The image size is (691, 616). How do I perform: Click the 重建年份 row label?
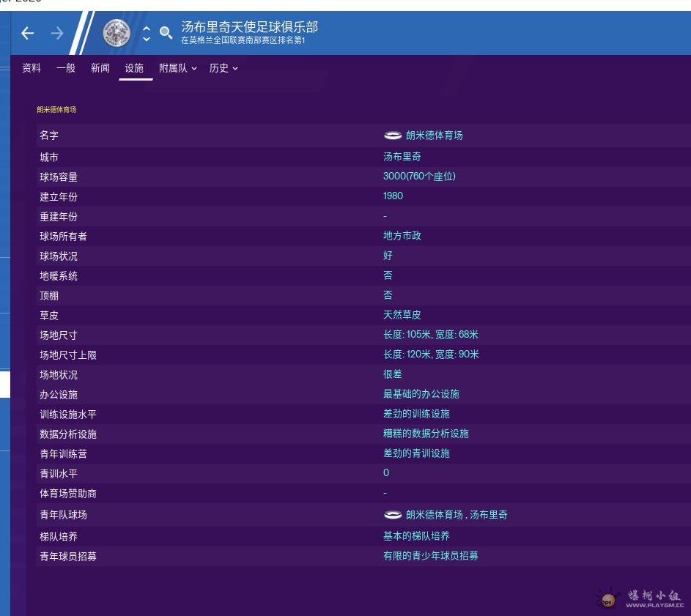point(59,217)
